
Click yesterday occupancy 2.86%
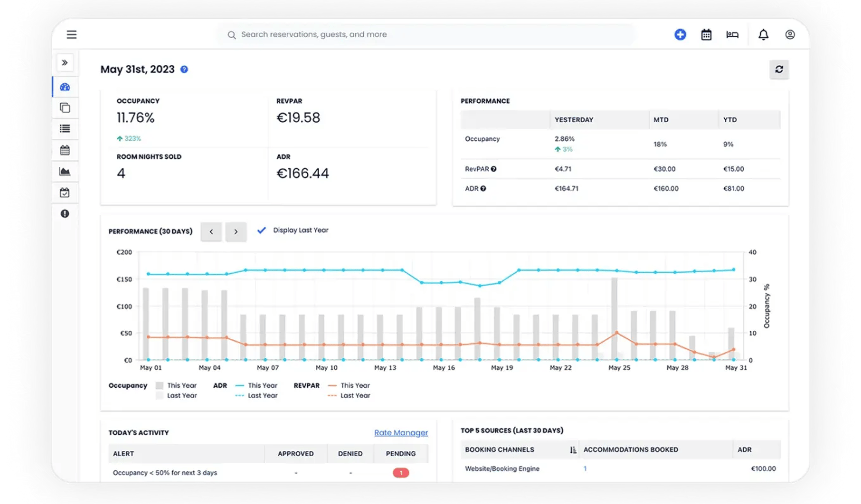click(x=564, y=139)
